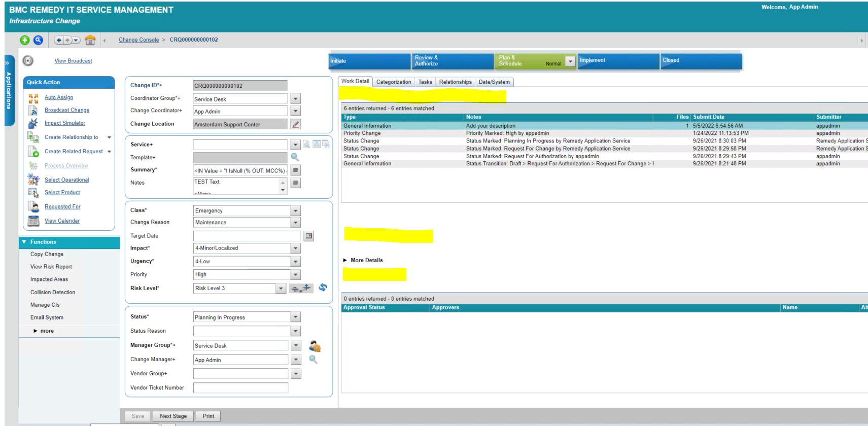Viewport: 868px width, 426px height.
Task: Expand the Applications side flyout
Action: [9, 90]
